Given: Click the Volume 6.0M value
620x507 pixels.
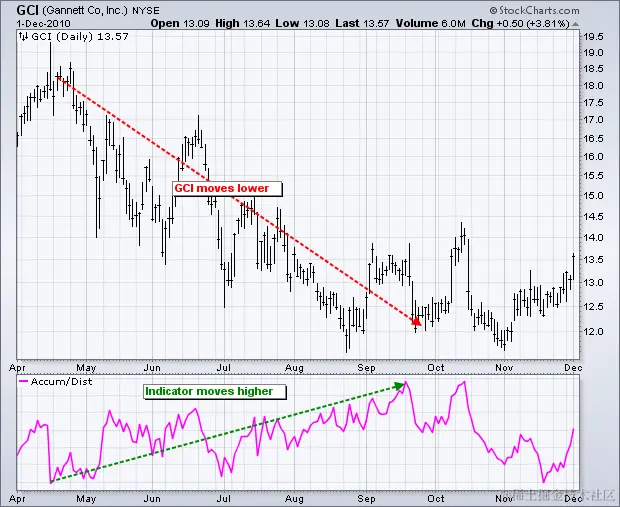Looking at the screenshot, I should click(x=431, y=23).
